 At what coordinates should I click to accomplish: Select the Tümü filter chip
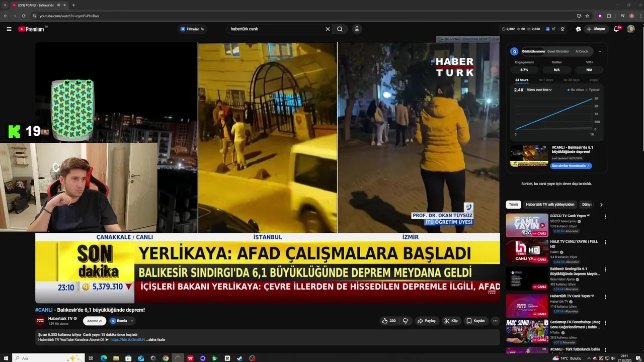(513, 205)
